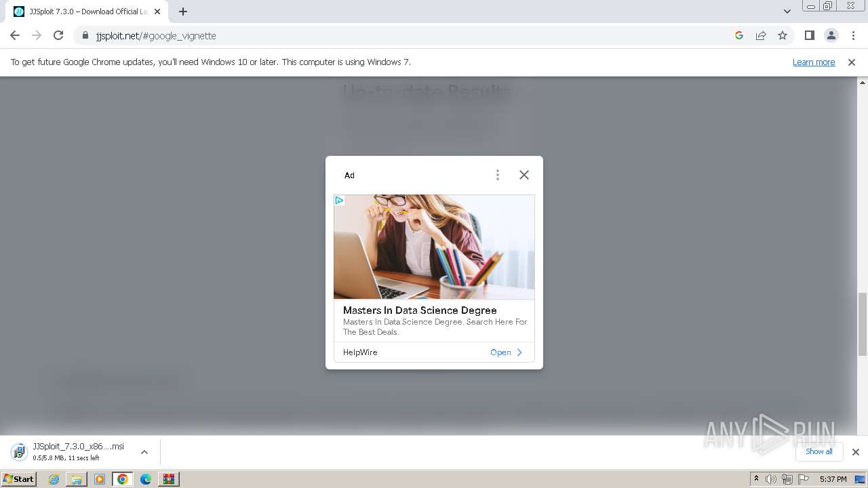This screenshot has height=488, width=868.
Task: Click the lock icon in address bar
Action: 85,36
